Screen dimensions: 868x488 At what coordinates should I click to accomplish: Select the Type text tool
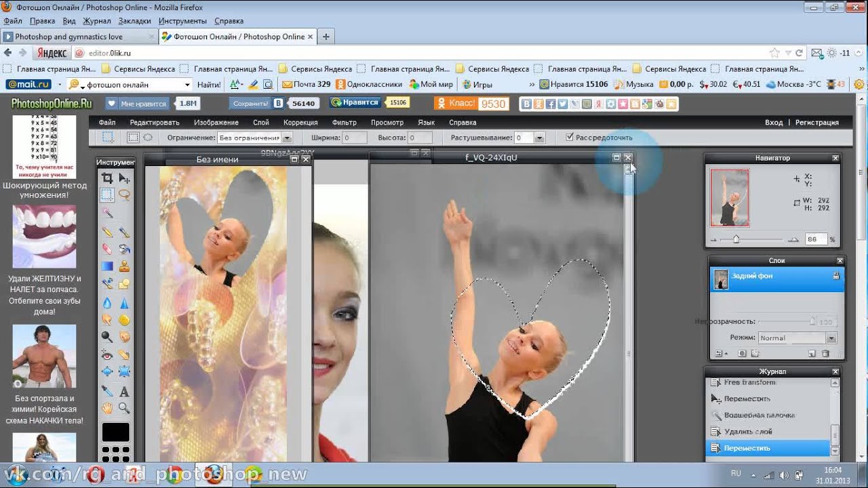click(124, 390)
